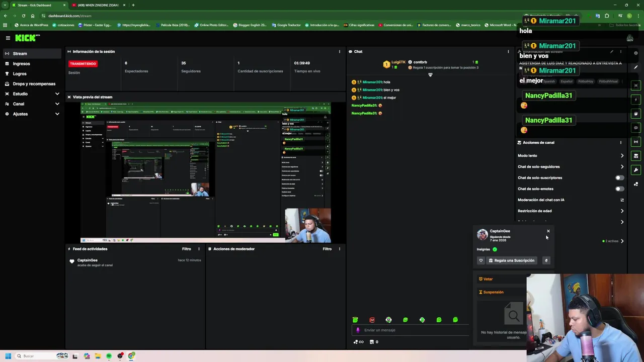
Task: Click LuigiTK in the chat leaderboard
Action: coord(398,62)
